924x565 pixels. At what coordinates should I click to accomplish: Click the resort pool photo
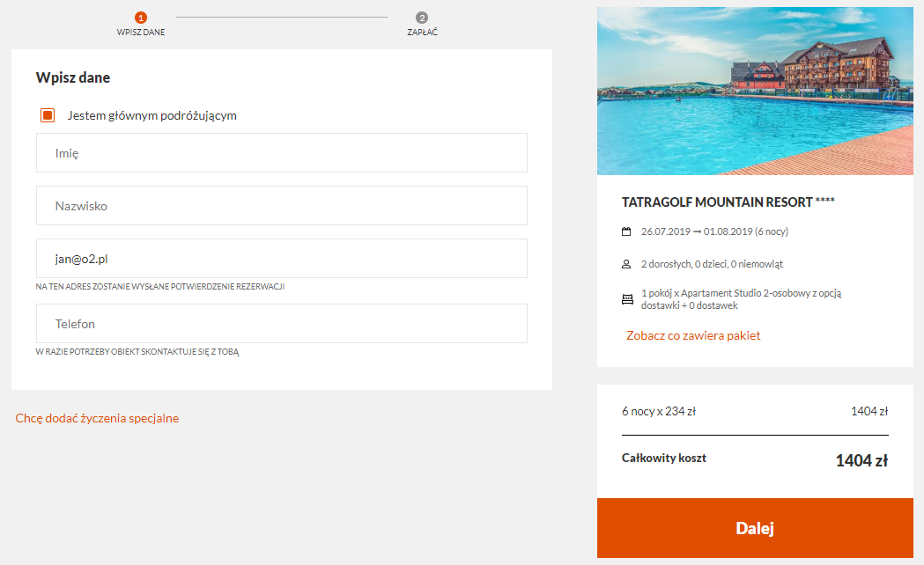pyautogui.click(x=755, y=92)
